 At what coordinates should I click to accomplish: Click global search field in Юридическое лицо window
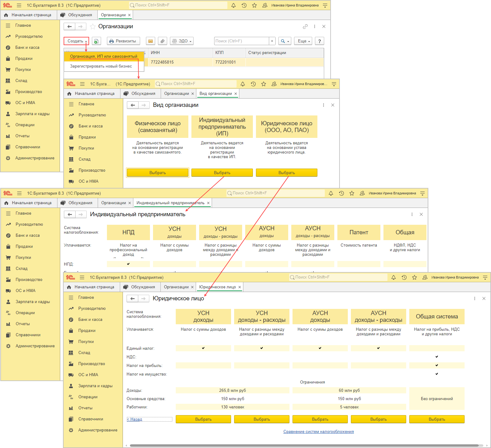point(338,277)
